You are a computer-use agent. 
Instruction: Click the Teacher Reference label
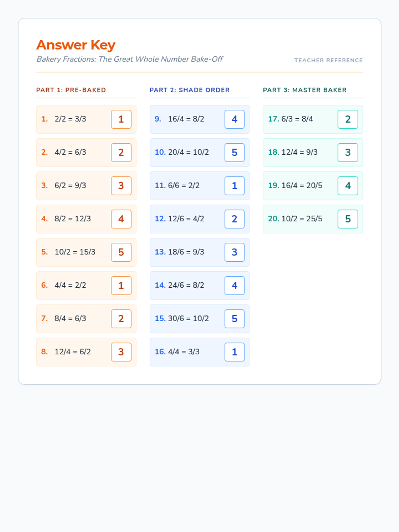[x=328, y=60]
